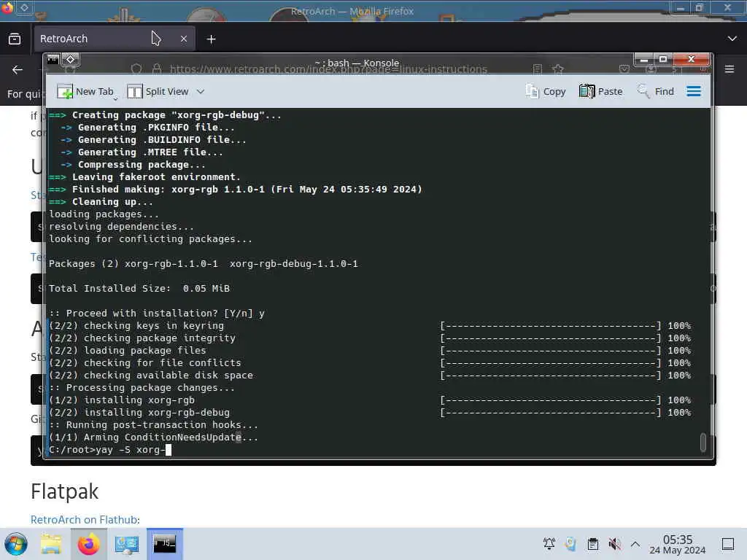Viewport: 747px width, 560px height.
Task: Open Konsole hamburger menu
Action: click(x=694, y=91)
